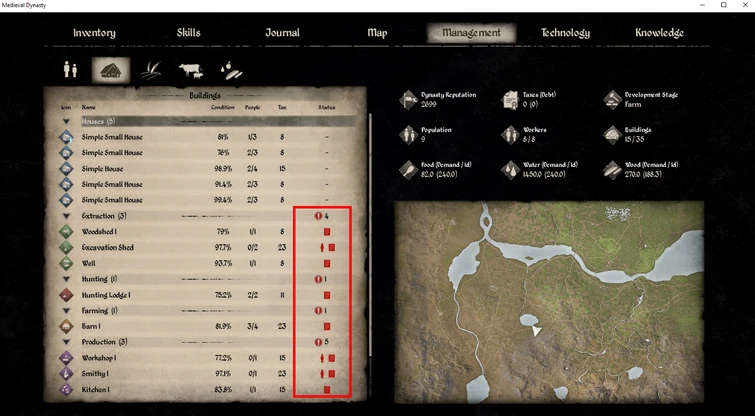Click the player marker on the map
The width and height of the screenshot is (755, 416).
(x=536, y=330)
